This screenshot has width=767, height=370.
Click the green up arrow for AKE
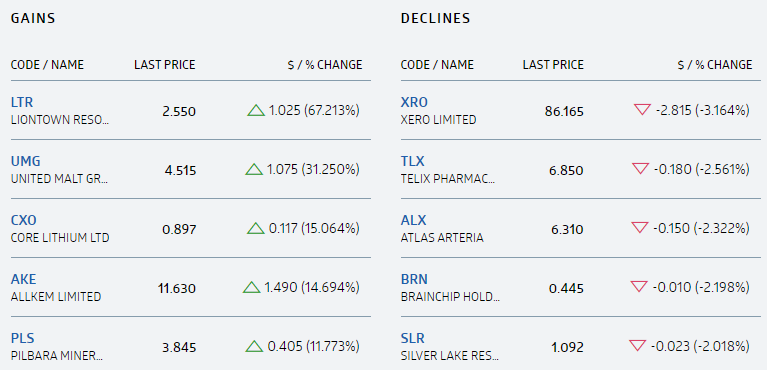coord(251,287)
